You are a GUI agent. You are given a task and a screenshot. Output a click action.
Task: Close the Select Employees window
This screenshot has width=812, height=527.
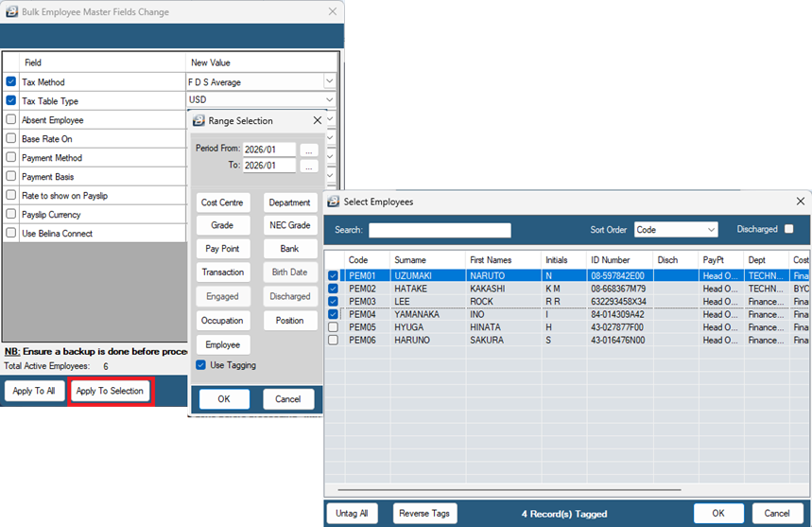coord(800,202)
